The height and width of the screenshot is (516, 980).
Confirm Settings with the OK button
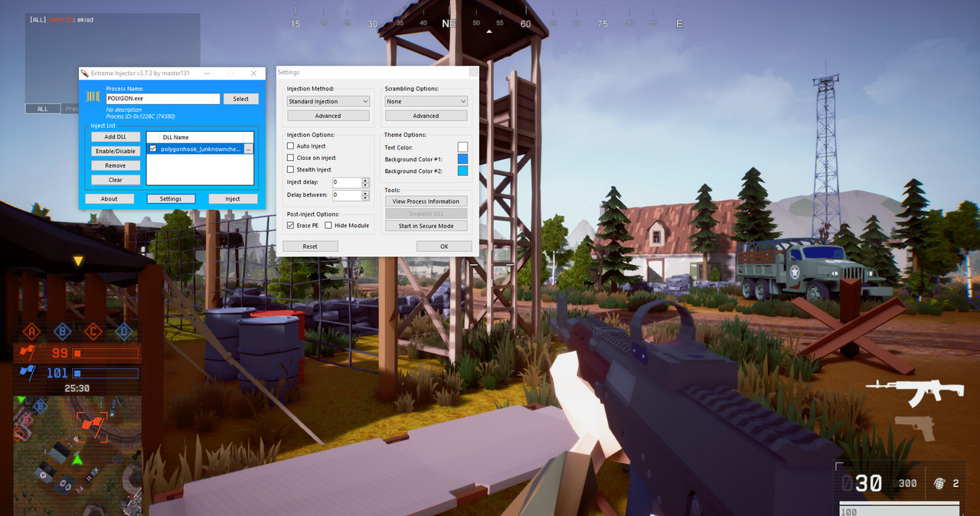tap(444, 247)
